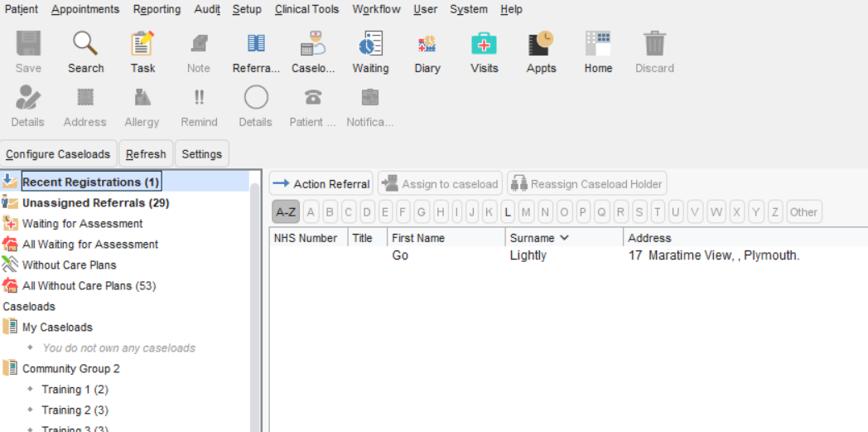Open the Help menu
The image size is (868, 432).
511,9
